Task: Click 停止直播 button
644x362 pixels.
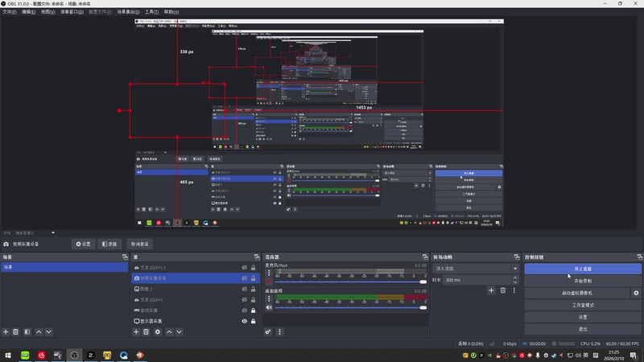Action: coord(583,269)
